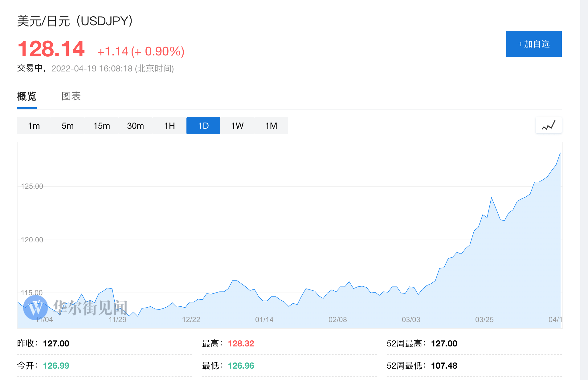Select the 概览 tab
This screenshot has width=588, height=380.
coord(27,96)
